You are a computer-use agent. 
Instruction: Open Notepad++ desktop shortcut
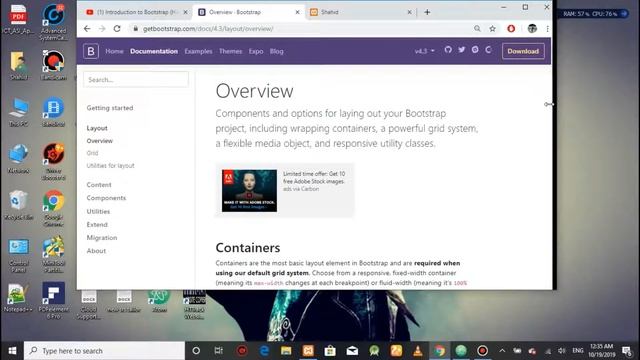tap(18, 298)
